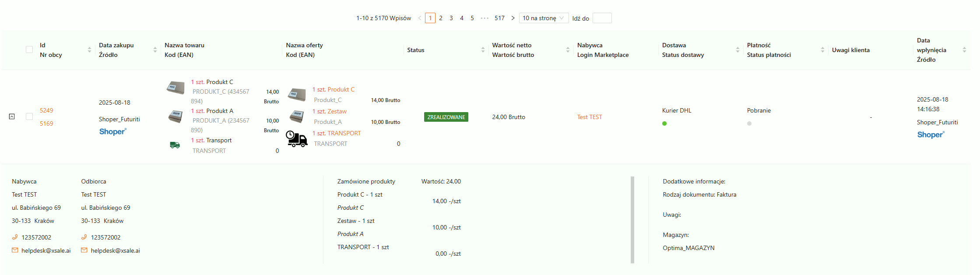Toggle the select-all header checkbox
This screenshot has width=980, height=275.
tap(29, 49)
